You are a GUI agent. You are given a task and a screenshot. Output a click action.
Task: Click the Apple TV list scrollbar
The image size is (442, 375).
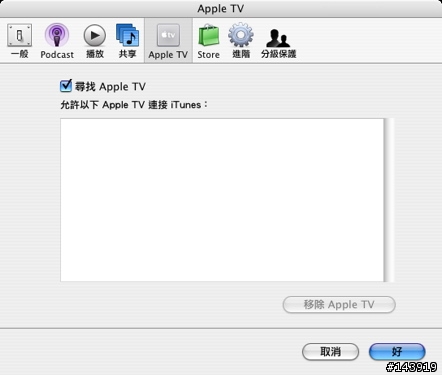point(389,200)
